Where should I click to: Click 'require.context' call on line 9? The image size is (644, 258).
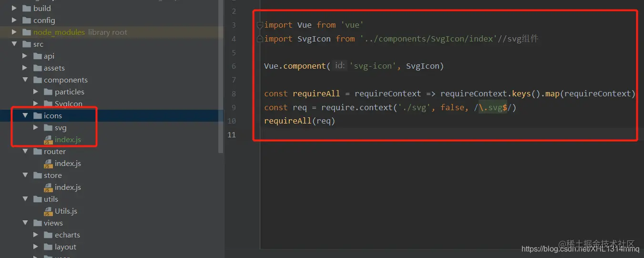tap(357, 107)
